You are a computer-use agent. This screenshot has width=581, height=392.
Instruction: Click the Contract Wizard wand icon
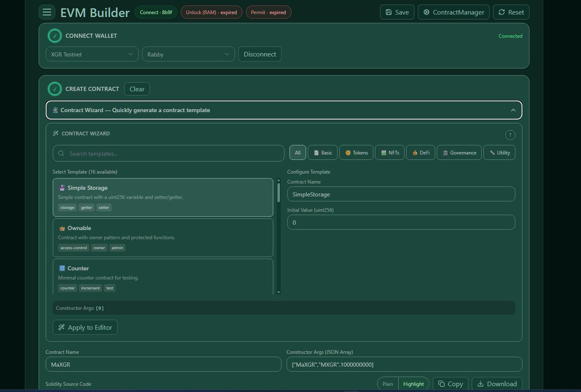coord(56,134)
